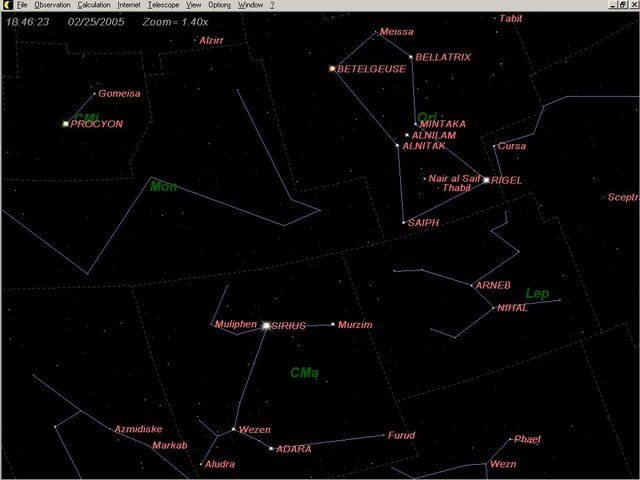
Task: Click the CMa constellation label
Action: (x=304, y=373)
